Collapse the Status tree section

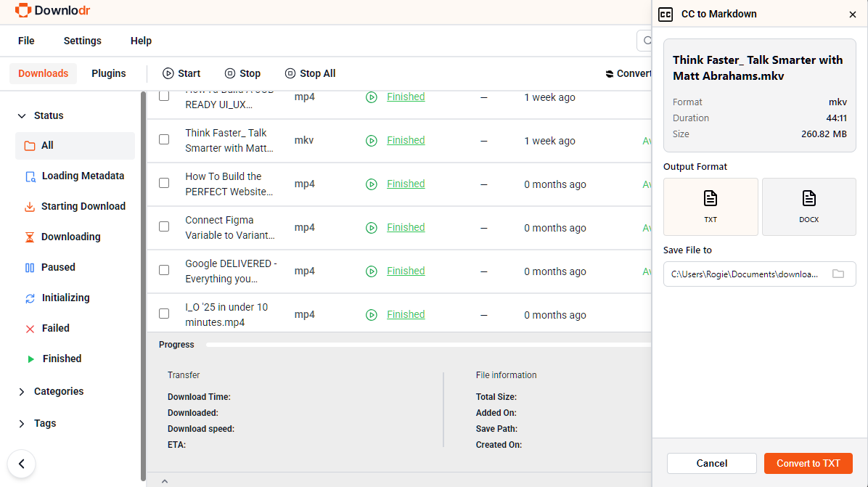tap(22, 115)
